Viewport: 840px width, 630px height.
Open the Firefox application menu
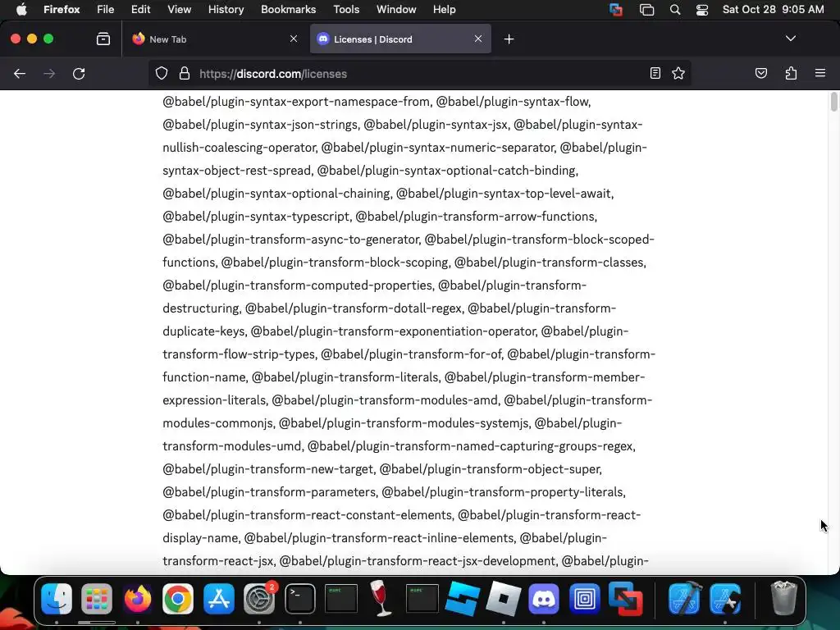pos(820,73)
